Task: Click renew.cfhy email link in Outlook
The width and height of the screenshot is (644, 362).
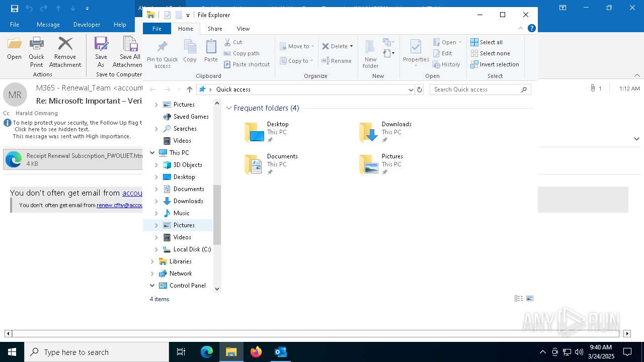Action: coord(120,205)
